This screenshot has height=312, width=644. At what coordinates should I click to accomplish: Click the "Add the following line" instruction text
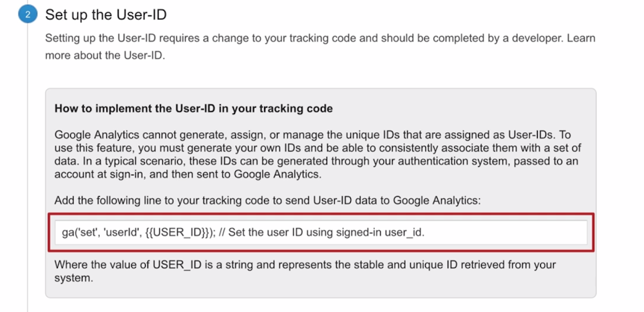point(267,200)
